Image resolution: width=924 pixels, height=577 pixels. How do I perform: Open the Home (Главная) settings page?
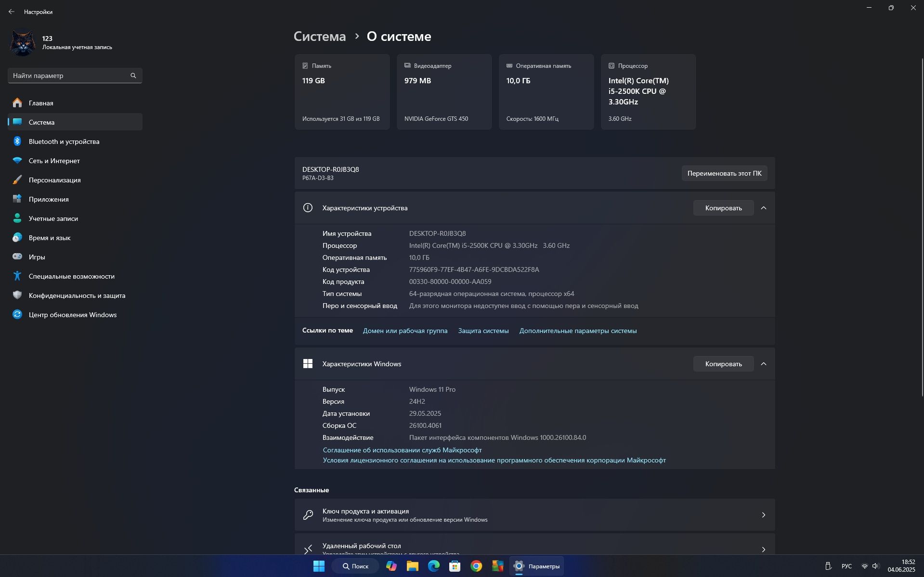click(75, 103)
